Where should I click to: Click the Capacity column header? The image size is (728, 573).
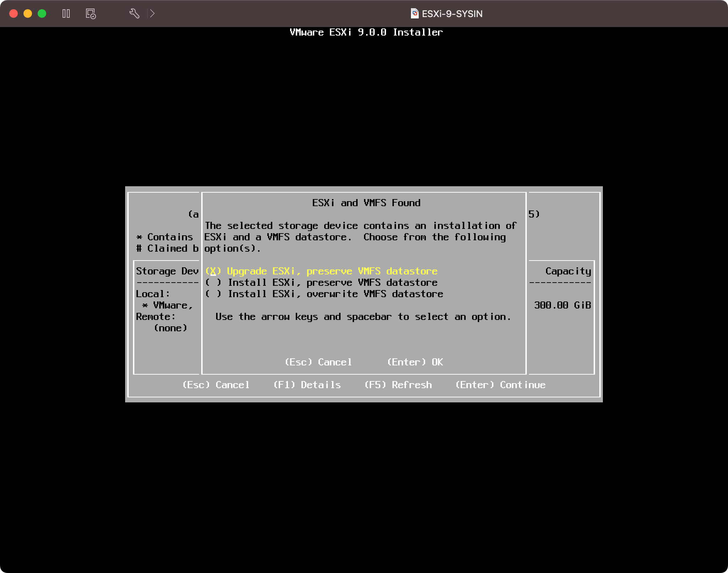click(568, 271)
